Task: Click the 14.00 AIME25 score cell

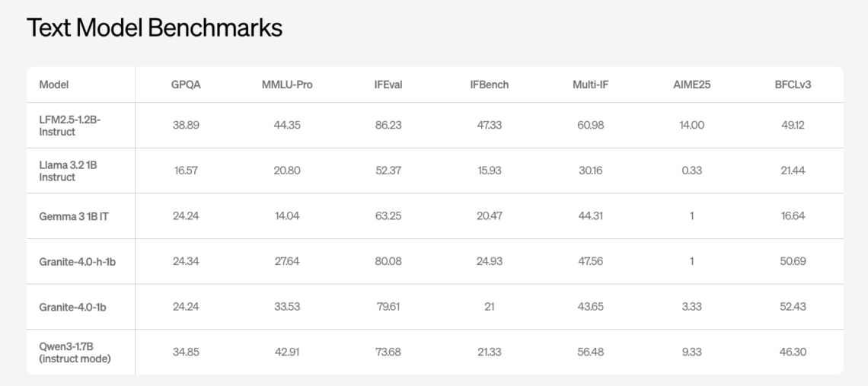Action: (x=691, y=125)
